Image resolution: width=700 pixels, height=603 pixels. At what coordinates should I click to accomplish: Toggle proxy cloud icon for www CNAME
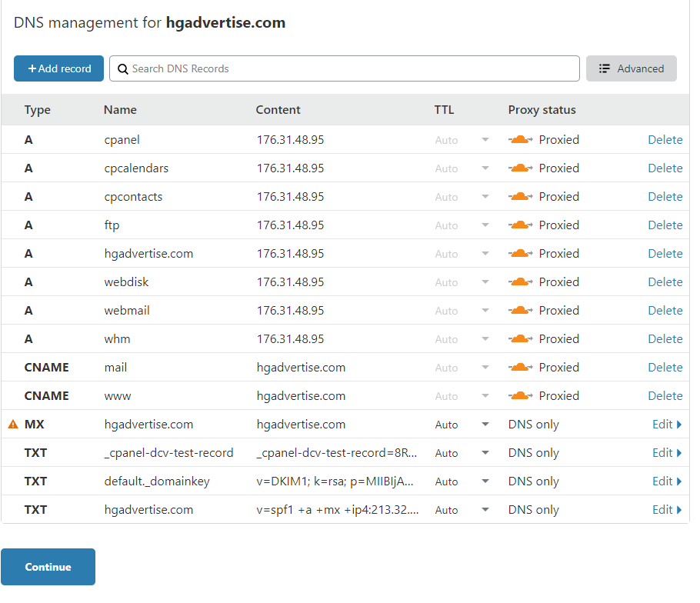(x=521, y=396)
